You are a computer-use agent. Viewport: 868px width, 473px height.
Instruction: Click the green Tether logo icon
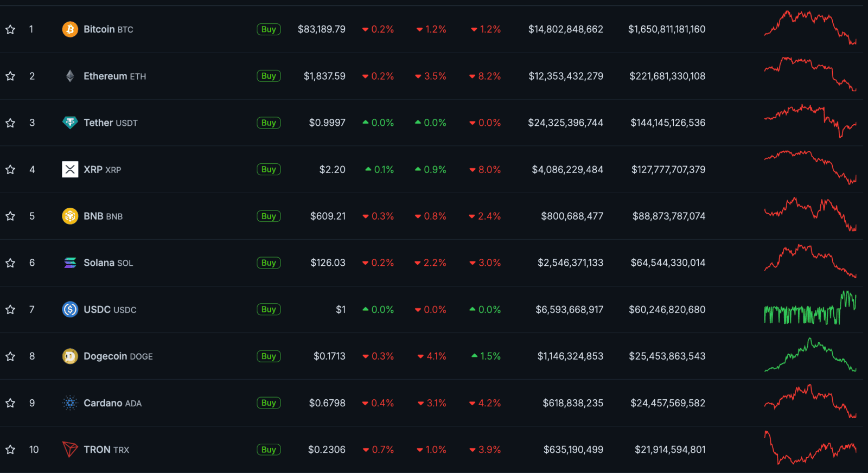[70, 123]
